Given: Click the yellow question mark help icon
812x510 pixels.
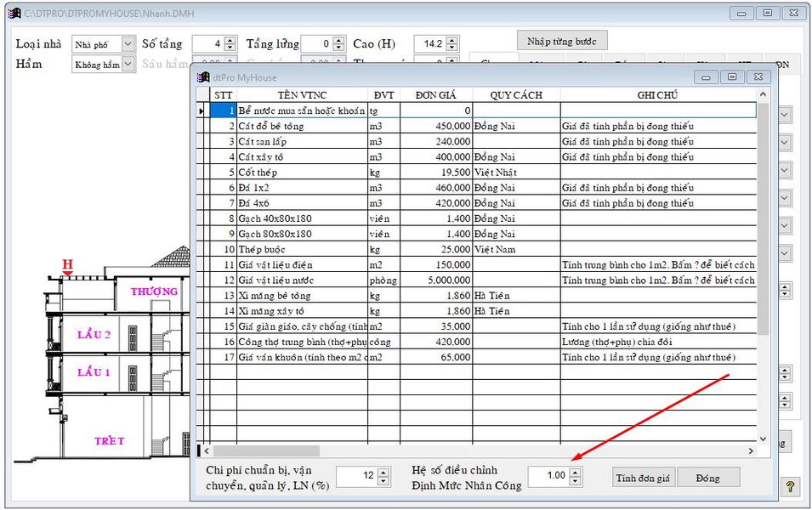Looking at the screenshot, I should [x=790, y=487].
